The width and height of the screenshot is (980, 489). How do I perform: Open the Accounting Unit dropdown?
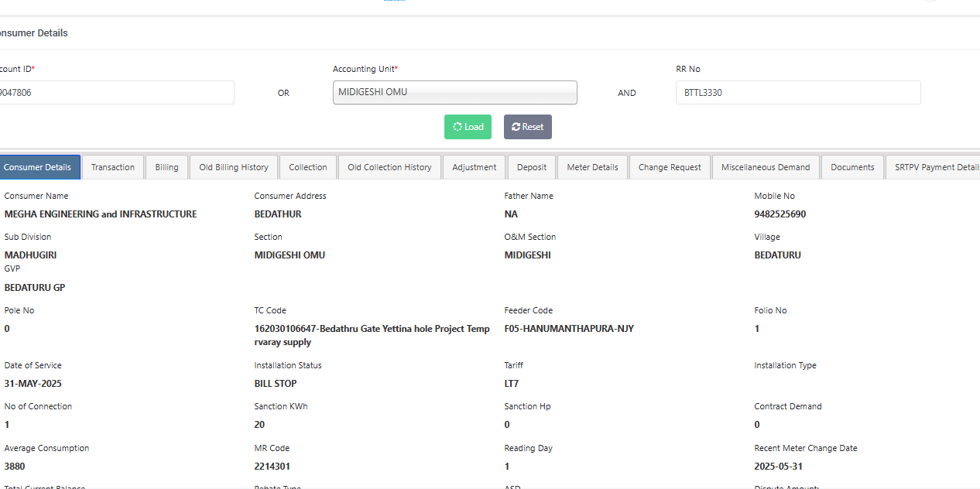454,92
